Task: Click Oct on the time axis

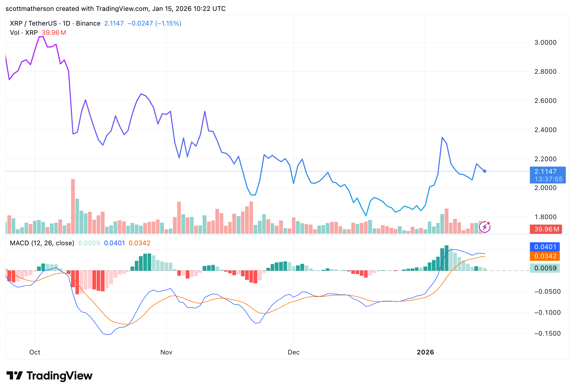Action: [x=35, y=352]
